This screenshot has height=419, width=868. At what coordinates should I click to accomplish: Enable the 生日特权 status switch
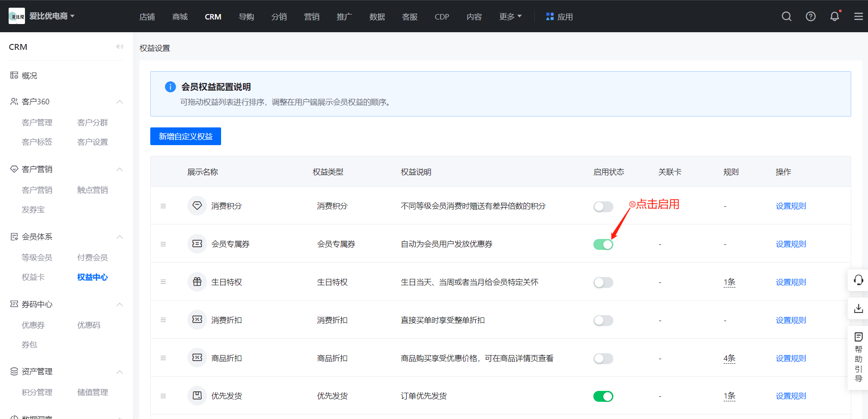point(603,283)
